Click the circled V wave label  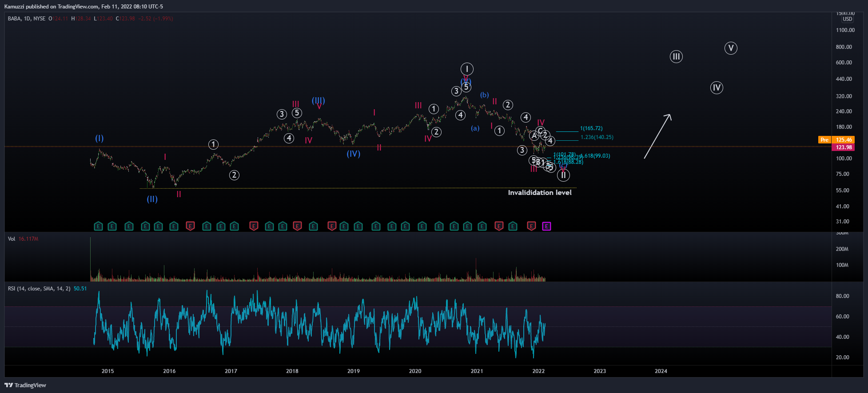pyautogui.click(x=731, y=48)
